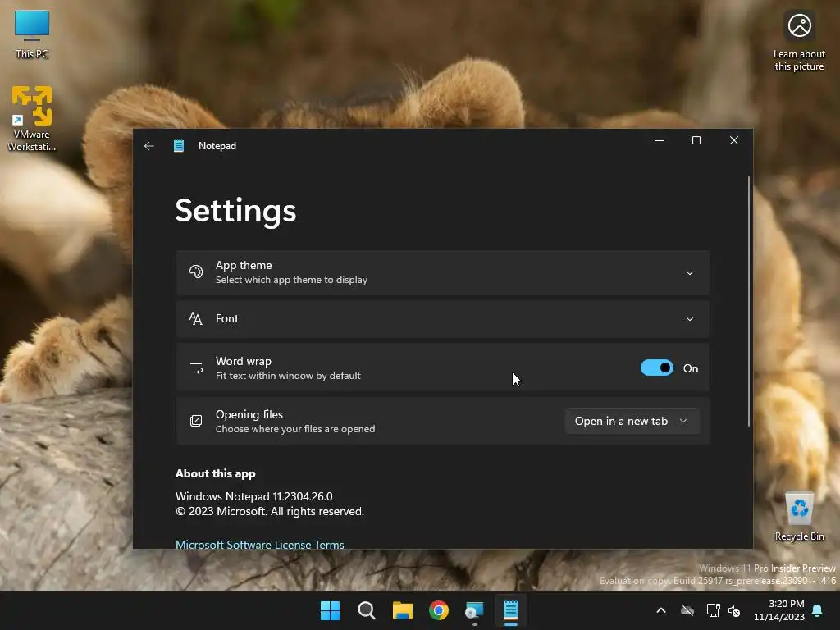
Task: Click the OneDrive cloud tray icon
Action: pos(687,610)
